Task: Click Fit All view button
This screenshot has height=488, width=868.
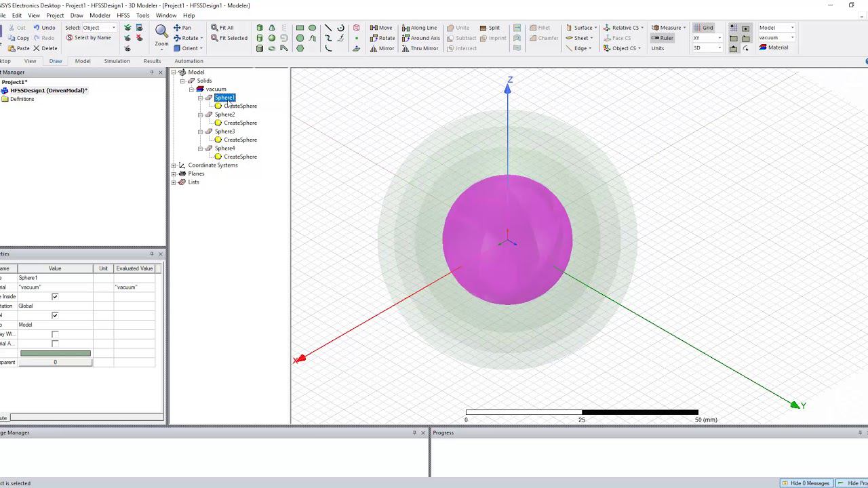Action: click(x=222, y=28)
